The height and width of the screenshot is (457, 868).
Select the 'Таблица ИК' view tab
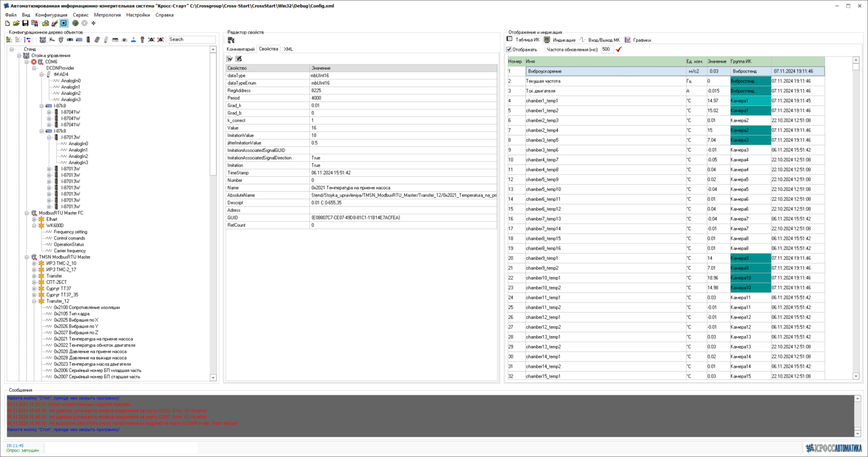click(523, 40)
